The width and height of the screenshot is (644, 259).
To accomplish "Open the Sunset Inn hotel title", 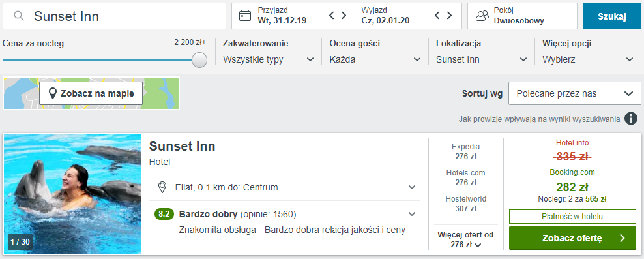I will [182, 146].
